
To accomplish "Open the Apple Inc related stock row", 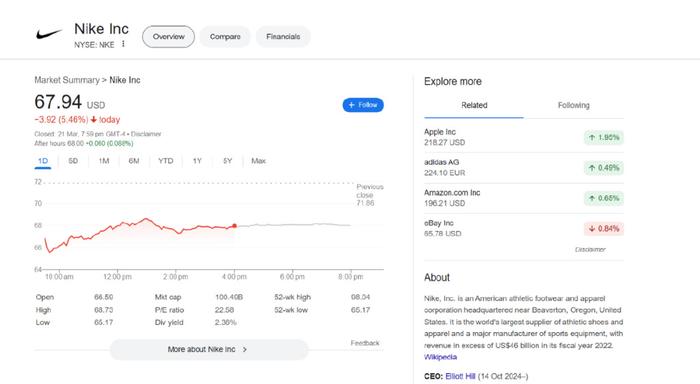I will pos(524,137).
